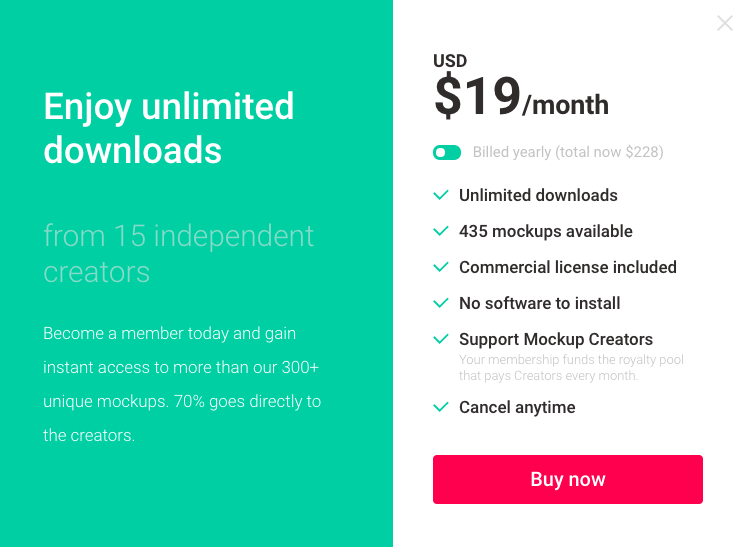The image size is (746, 547).
Task: Click checkmark beside Unlimited downloads
Action: [x=440, y=195]
